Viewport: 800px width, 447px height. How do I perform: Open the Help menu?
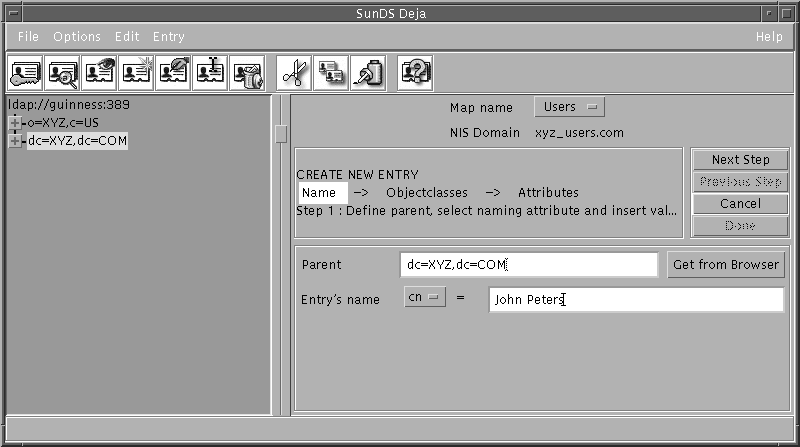click(769, 37)
